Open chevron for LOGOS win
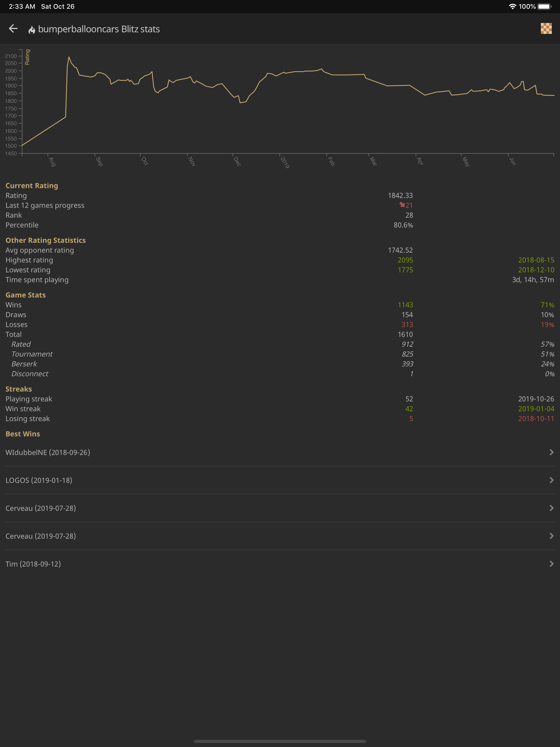560x747 pixels. [x=551, y=480]
